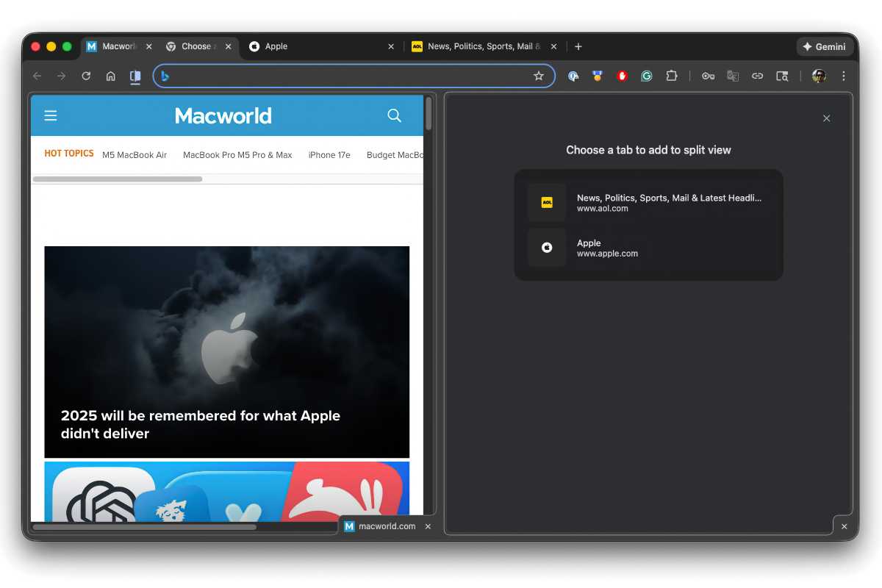Click the AdBlock extension icon
Image resolution: width=882 pixels, height=588 pixels.
coord(622,76)
